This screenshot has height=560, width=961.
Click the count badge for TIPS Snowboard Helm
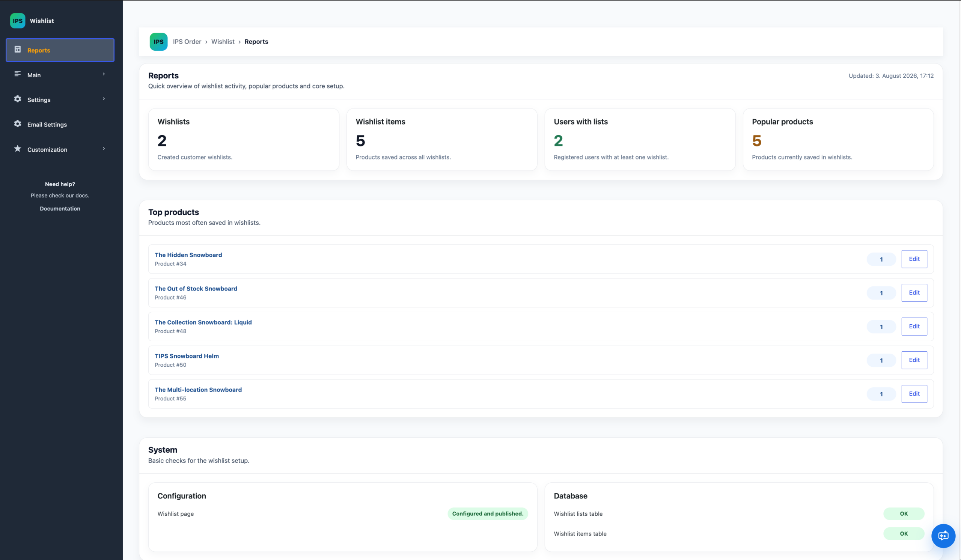click(x=881, y=360)
